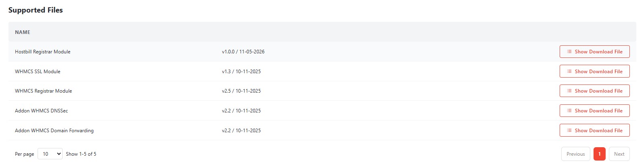Show download file for Addon WHMCS Domain Forwarding
This screenshot has width=644, height=165.
(x=594, y=131)
